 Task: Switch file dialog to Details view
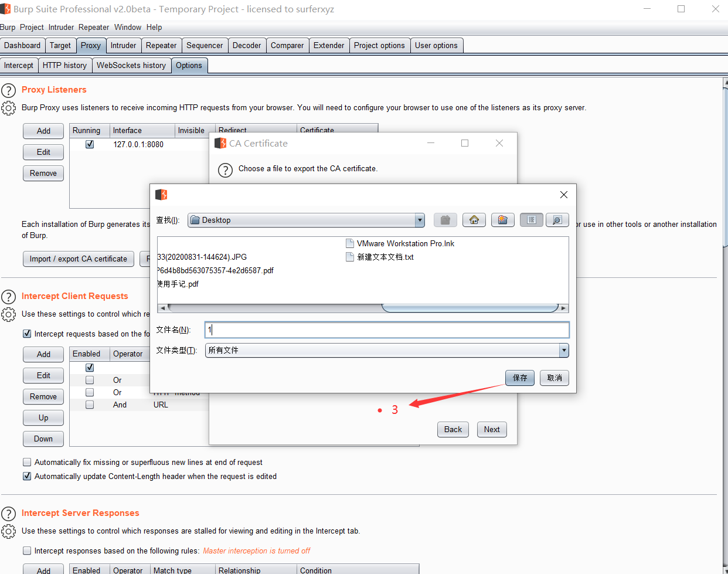pos(557,220)
